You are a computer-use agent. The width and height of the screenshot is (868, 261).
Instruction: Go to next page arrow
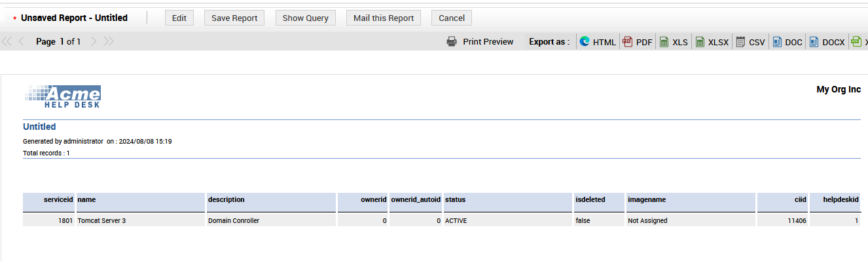(x=94, y=41)
